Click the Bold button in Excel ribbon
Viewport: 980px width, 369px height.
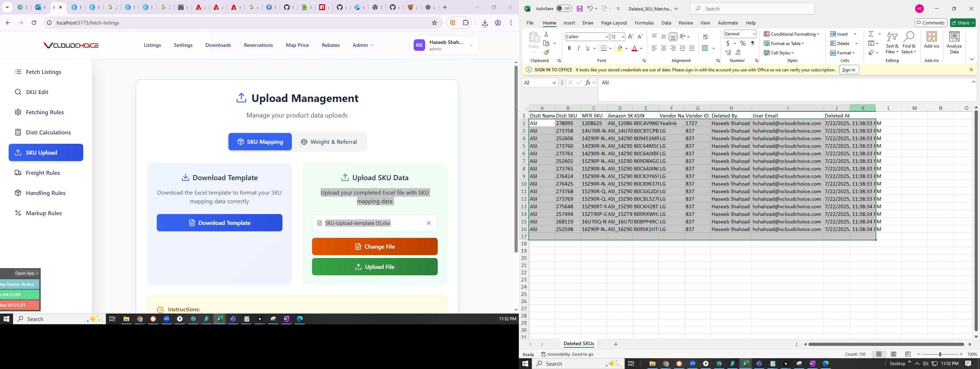coord(569,48)
